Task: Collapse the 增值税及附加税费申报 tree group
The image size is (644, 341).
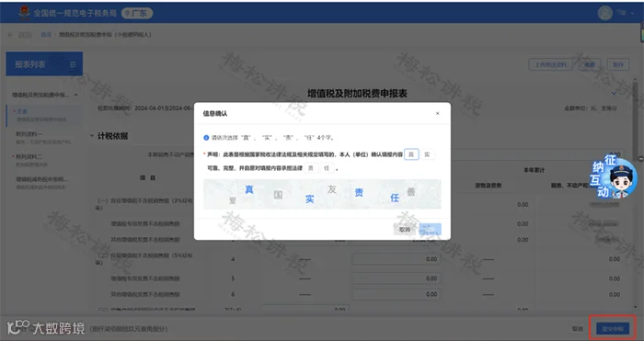Action: [x=76, y=95]
